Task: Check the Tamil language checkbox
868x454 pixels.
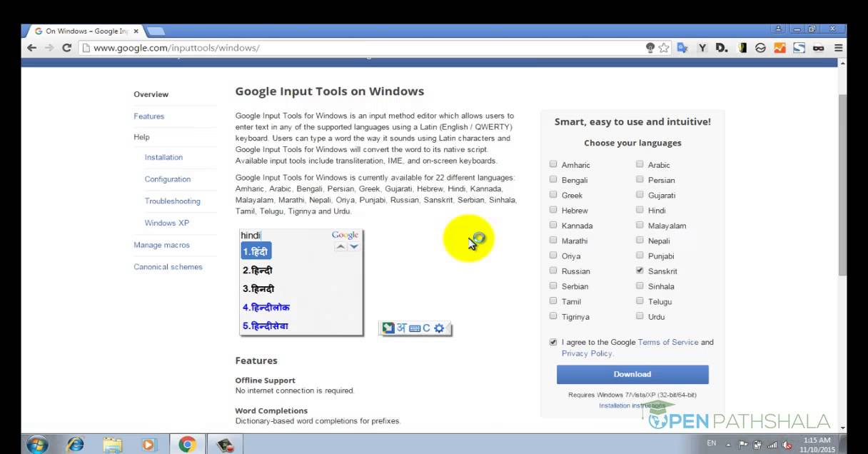Action: click(553, 301)
